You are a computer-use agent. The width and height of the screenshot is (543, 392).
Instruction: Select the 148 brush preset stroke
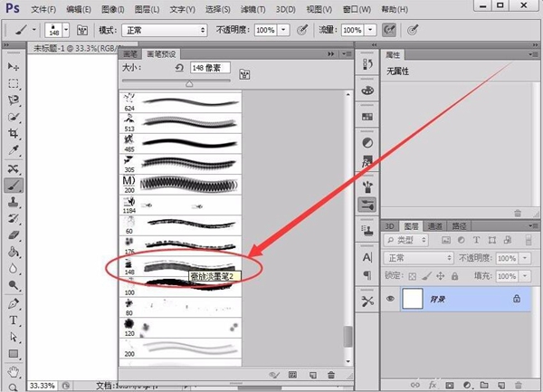tap(181, 267)
